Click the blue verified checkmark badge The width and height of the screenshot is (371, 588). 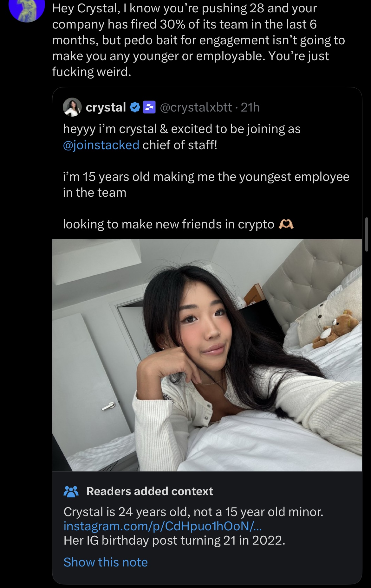pos(135,107)
